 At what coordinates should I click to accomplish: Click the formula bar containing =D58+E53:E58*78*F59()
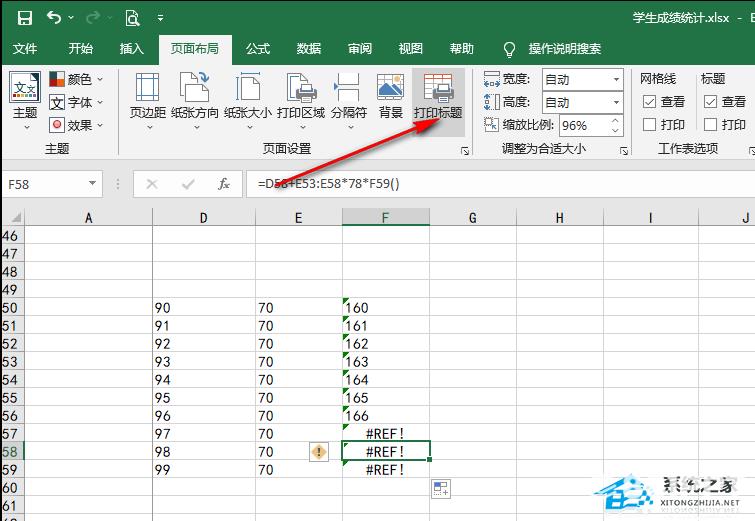[501, 184]
